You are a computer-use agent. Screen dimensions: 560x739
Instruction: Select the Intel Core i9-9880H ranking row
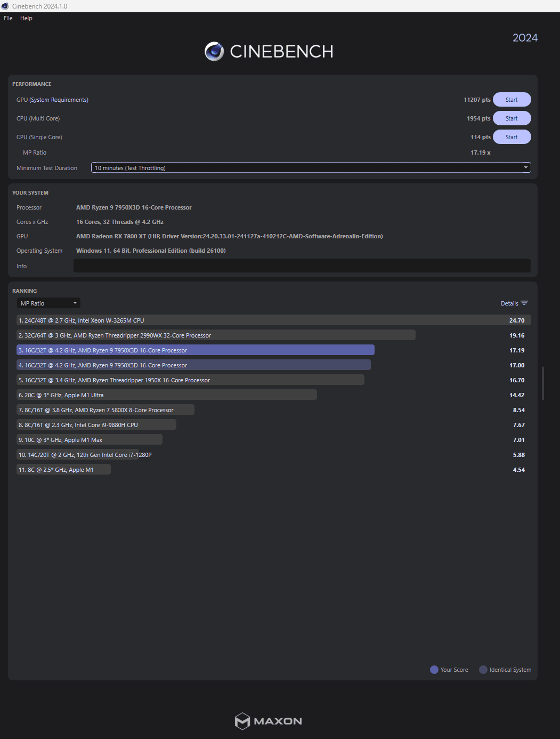tap(274, 425)
